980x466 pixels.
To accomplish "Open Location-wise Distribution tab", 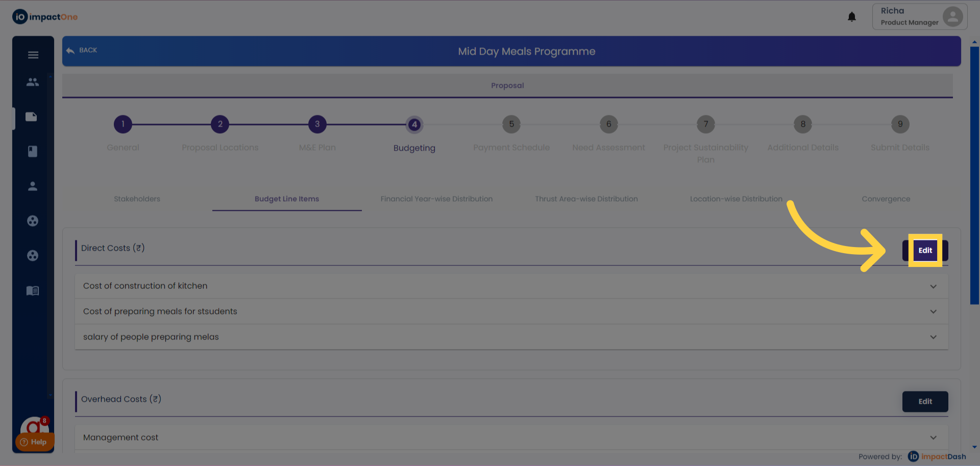I will point(736,199).
